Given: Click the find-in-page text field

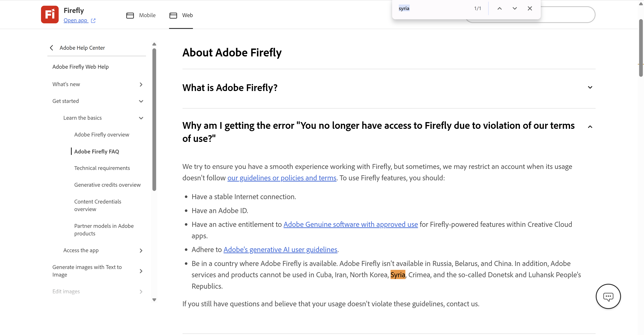Looking at the screenshot, I should pyautogui.click(x=434, y=9).
